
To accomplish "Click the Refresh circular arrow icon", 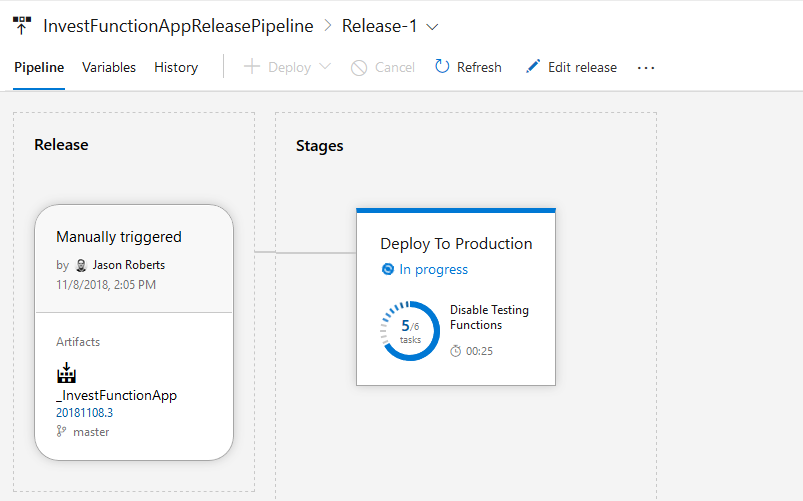I will [442, 66].
